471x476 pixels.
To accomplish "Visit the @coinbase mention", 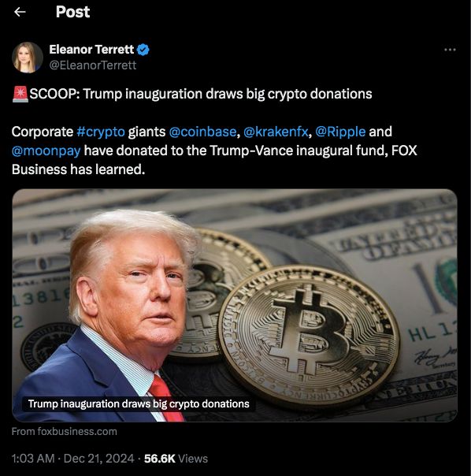I will pos(202,132).
